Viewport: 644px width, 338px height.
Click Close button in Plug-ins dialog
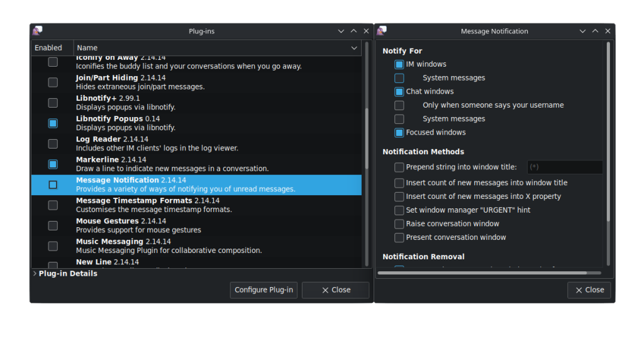pyautogui.click(x=336, y=290)
